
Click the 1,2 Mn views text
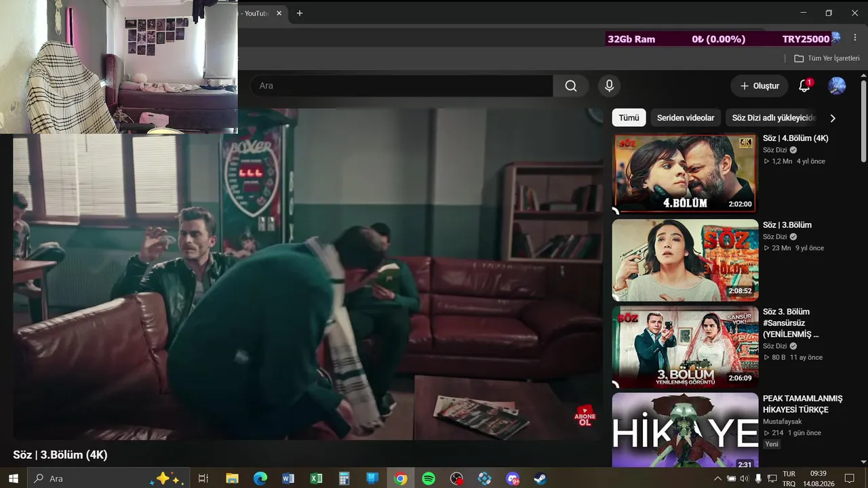pyautogui.click(x=782, y=161)
